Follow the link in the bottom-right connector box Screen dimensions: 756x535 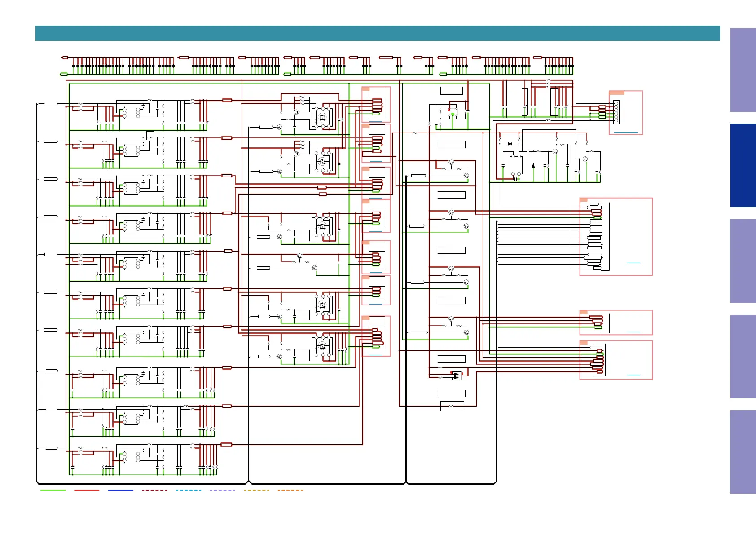(x=633, y=375)
